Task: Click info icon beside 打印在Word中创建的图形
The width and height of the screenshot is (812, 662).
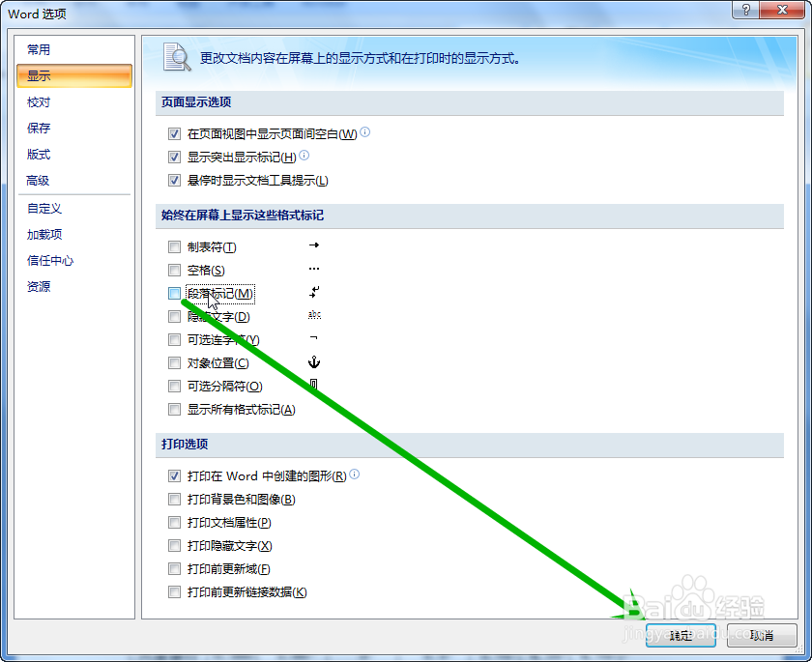Action: pos(356,475)
